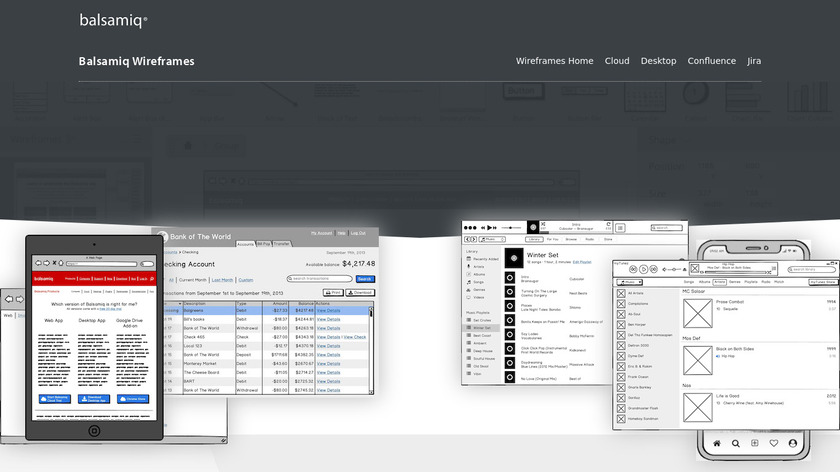Click the blue Search button in the bank mockup
Screen dimensions: 840x472
coord(365,279)
